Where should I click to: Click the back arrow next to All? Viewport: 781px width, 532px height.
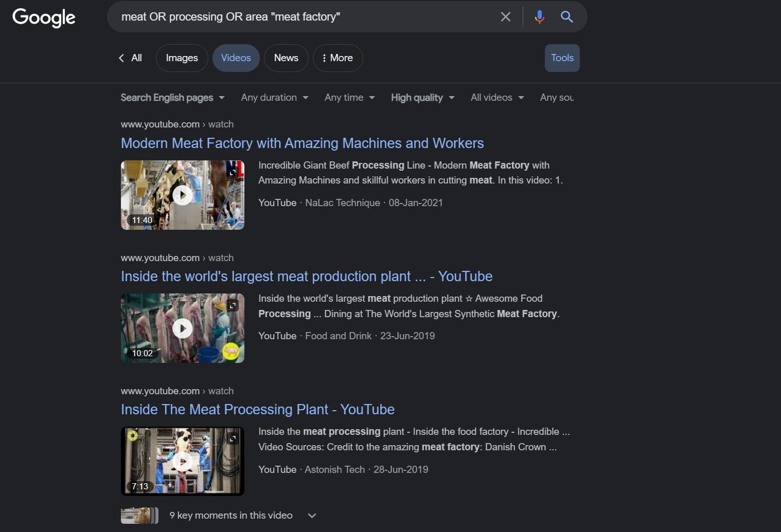point(121,58)
